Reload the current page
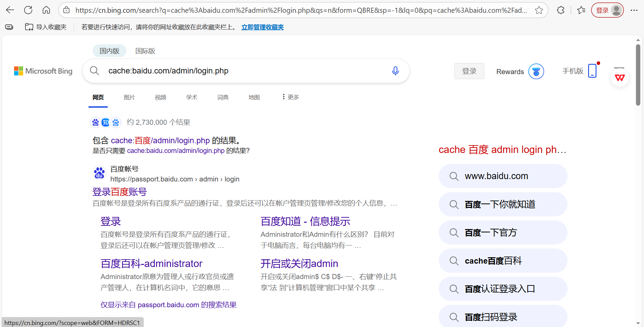The image size is (644, 327). (x=28, y=10)
